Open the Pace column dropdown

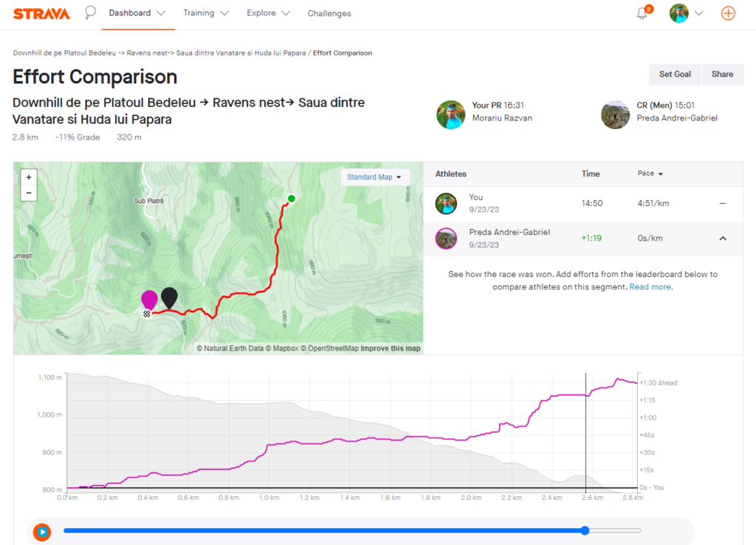coord(650,174)
